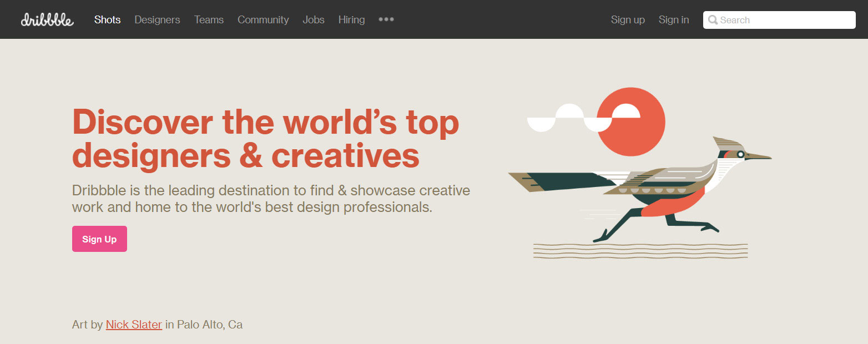Click the Sign in link

click(674, 20)
